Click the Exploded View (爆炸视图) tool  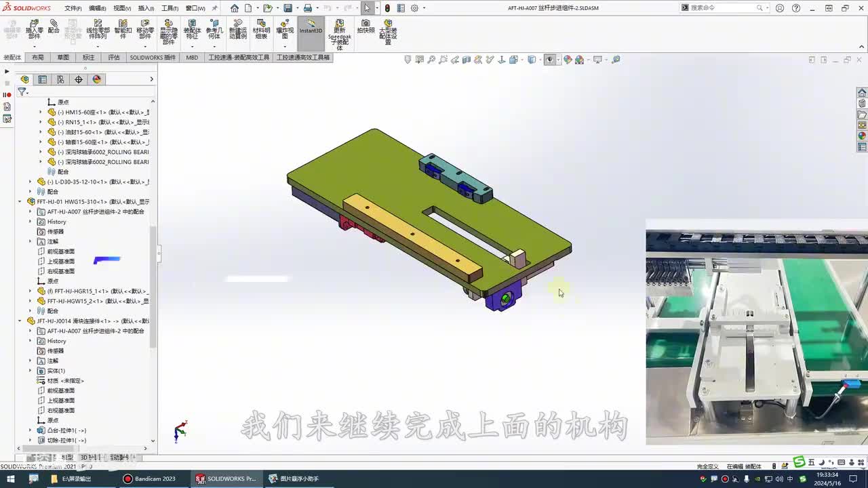285,28
